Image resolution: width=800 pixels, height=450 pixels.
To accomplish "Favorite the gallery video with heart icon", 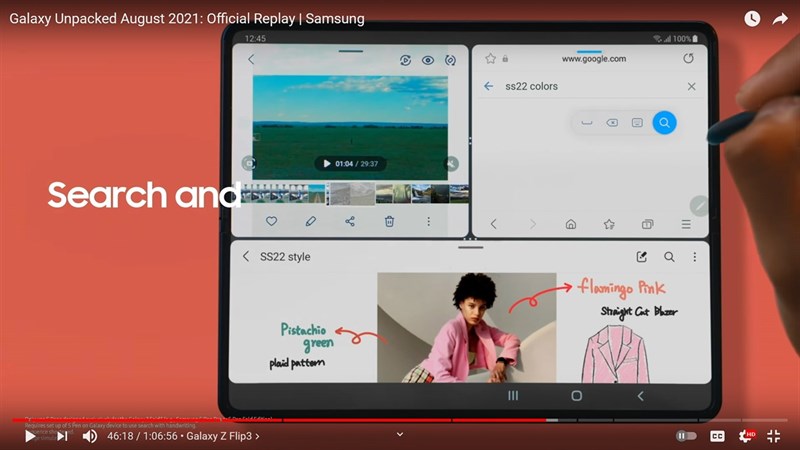I will [x=271, y=221].
